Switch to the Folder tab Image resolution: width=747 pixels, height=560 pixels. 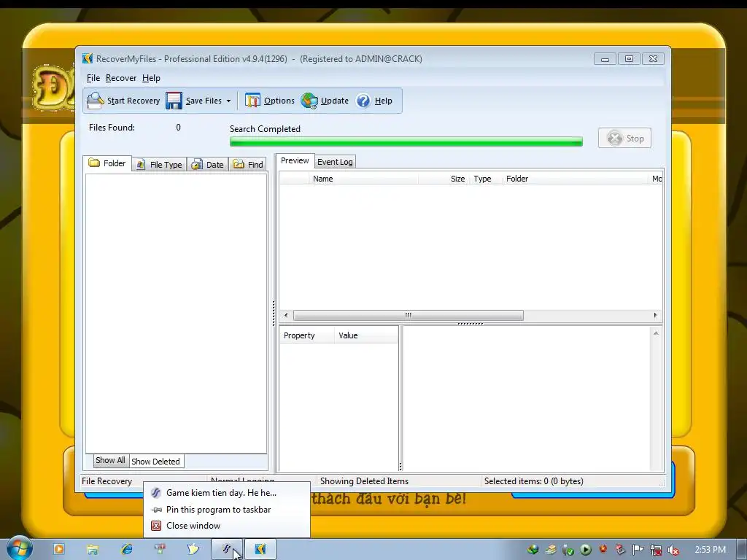click(x=107, y=163)
